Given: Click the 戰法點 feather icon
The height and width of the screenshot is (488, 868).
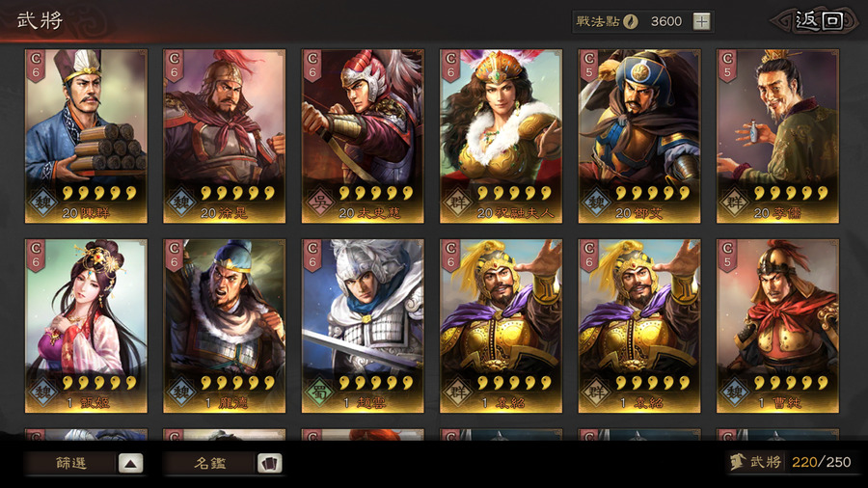Looking at the screenshot, I should click(631, 21).
